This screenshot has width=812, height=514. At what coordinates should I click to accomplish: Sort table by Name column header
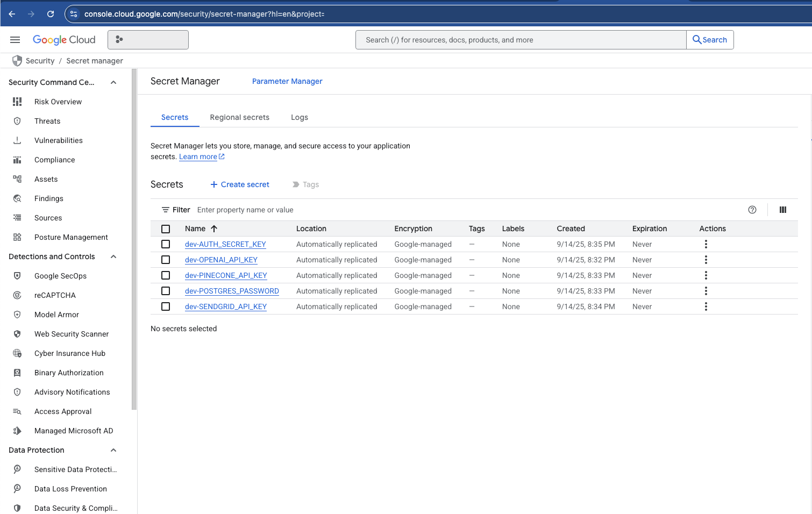(201, 229)
